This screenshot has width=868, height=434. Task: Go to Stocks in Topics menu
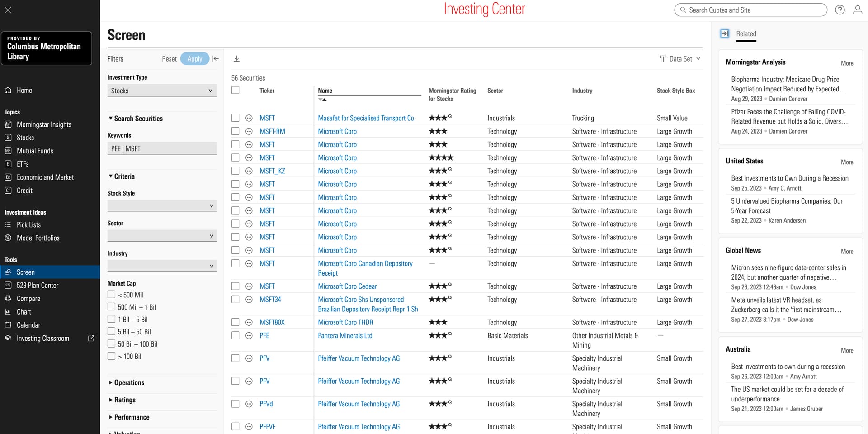pos(25,138)
